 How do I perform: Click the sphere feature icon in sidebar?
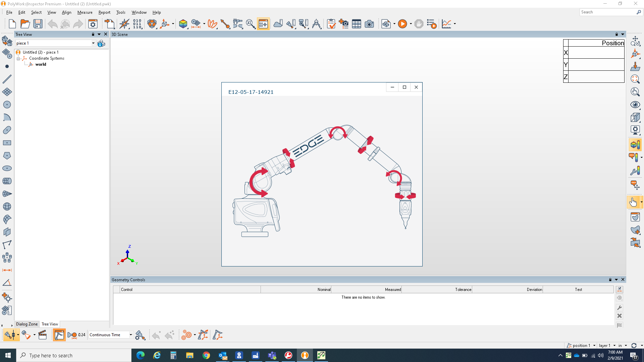(x=7, y=206)
